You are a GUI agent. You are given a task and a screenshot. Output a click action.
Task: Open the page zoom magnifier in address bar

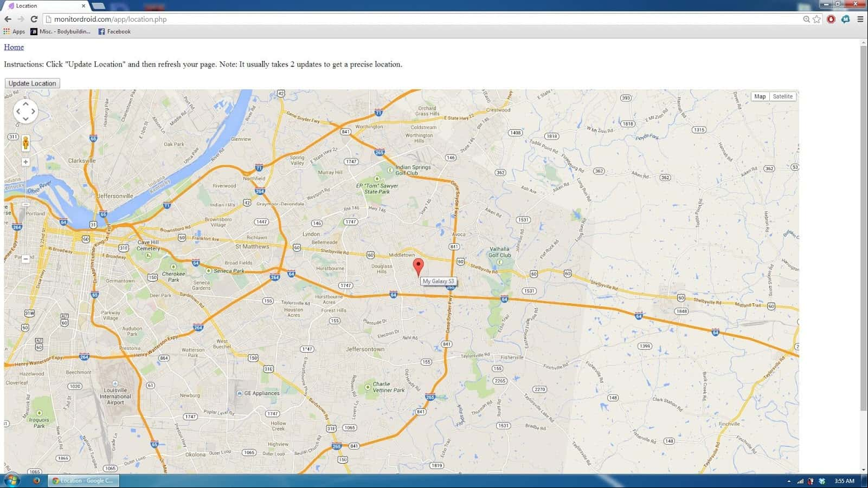(x=806, y=19)
